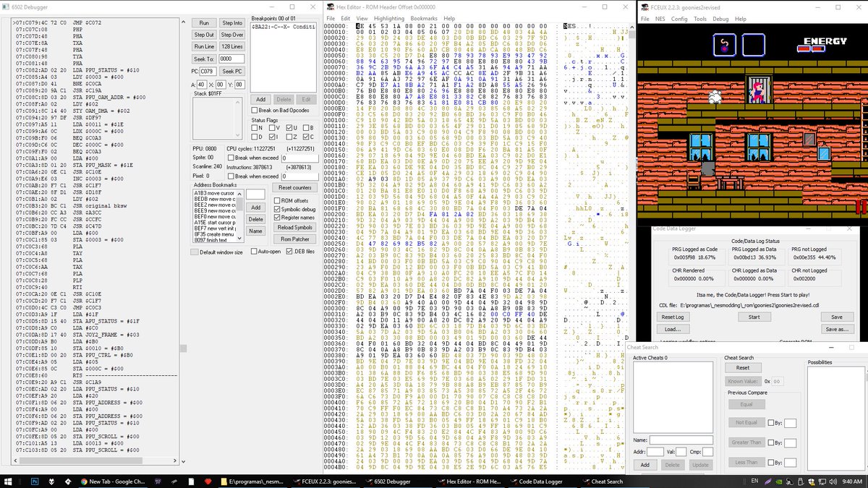Open the Hex Editor Edit menu

coord(346,18)
